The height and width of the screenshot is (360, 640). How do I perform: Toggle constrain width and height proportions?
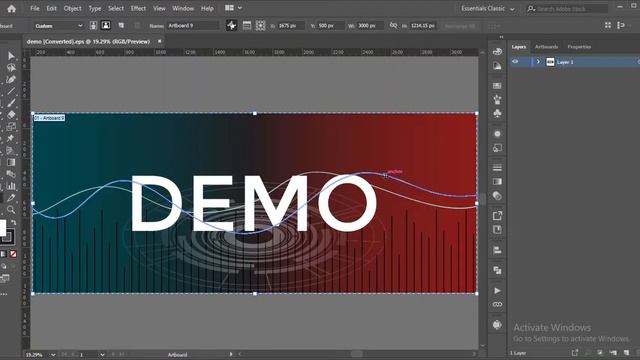pos(393,25)
